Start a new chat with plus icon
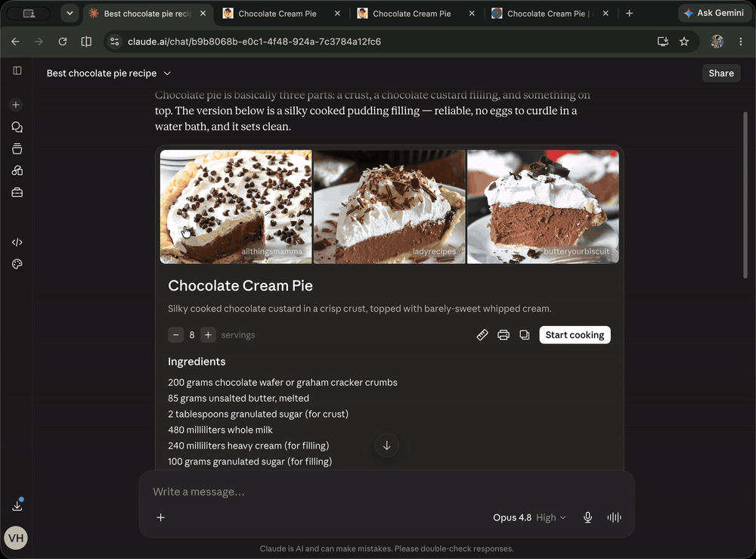The height and width of the screenshot is (559, 756). pos(16,104)
